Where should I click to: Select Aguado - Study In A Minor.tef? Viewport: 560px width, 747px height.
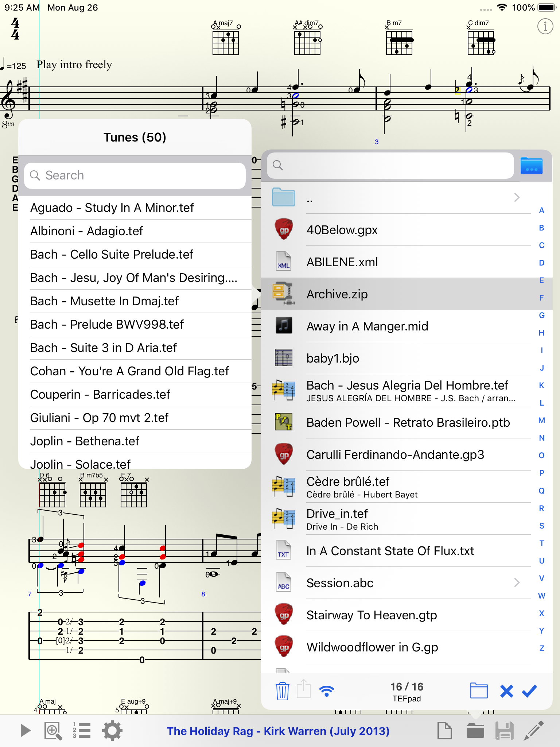pyautogui.click(x=135, y=208)
